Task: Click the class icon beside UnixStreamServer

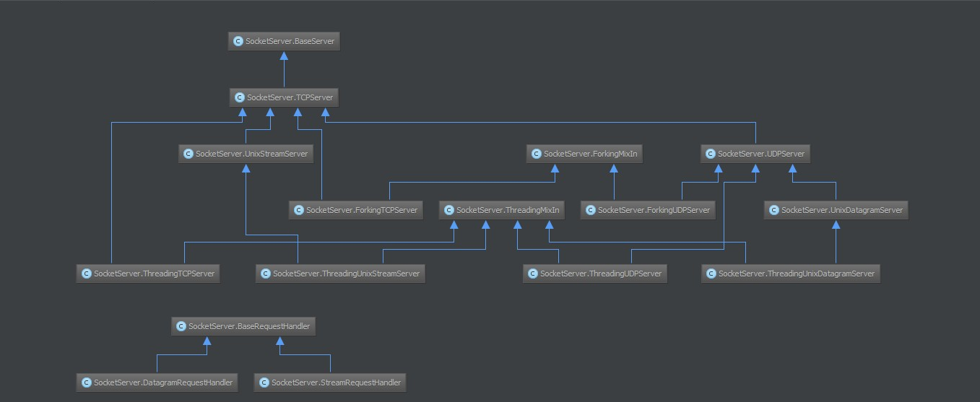Action: pos(188,154)
